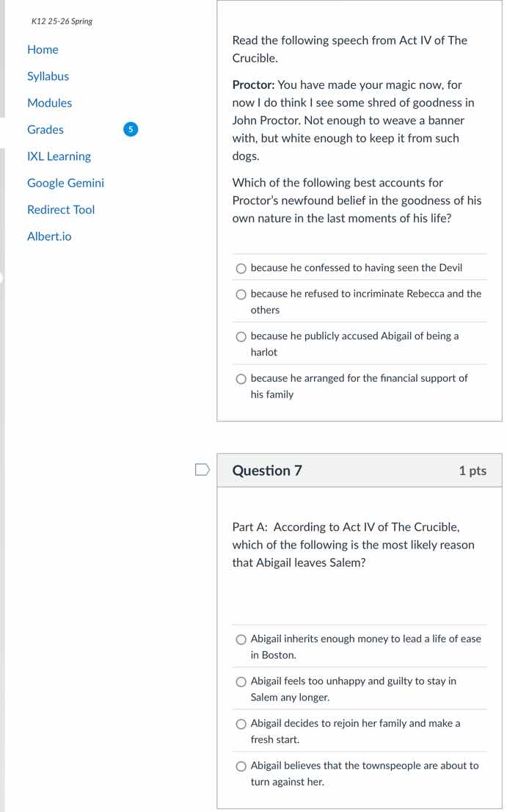The width and height of the screenshot is (507, 812).
Task: Launch Google Gemini from course menu
Action: tap(65, 184)
